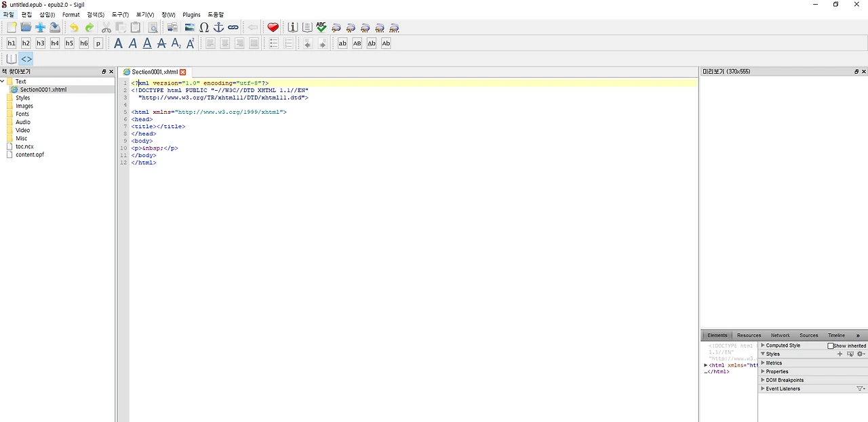
Task: Change text to uppercase AB
Action: coord(357,43)
